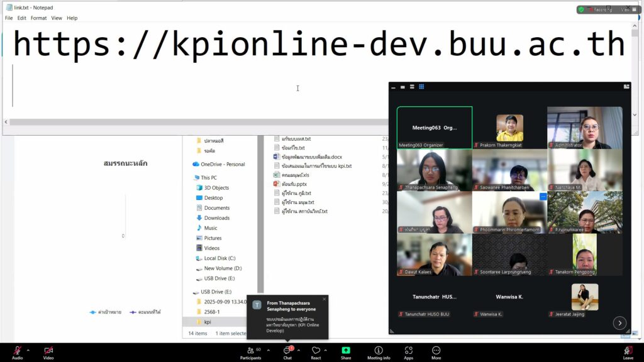Go to next page of video gallery
Image resolution: width=644 pixels, height=362 pixels.
point(619,322)
